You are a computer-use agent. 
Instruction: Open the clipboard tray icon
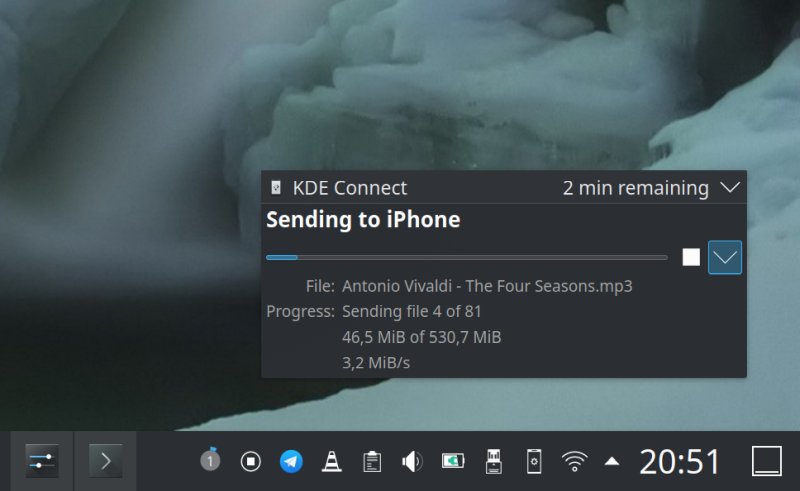pos(372,461)
